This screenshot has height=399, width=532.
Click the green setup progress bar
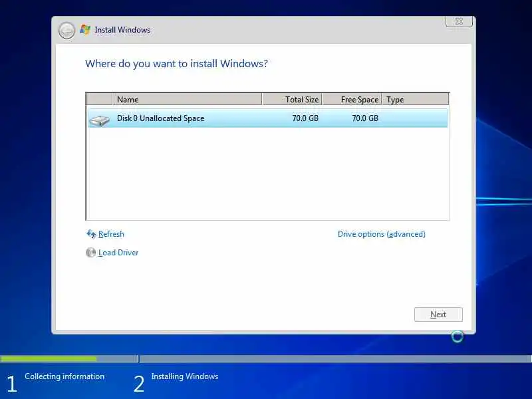(x=48, y=358)
